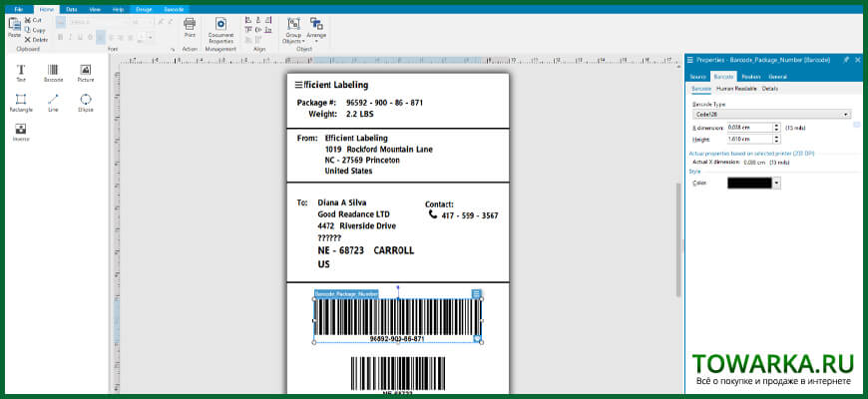Select the Rectangle object tool
This screenshot has width=868, height=399.
(x=21, y=103)
